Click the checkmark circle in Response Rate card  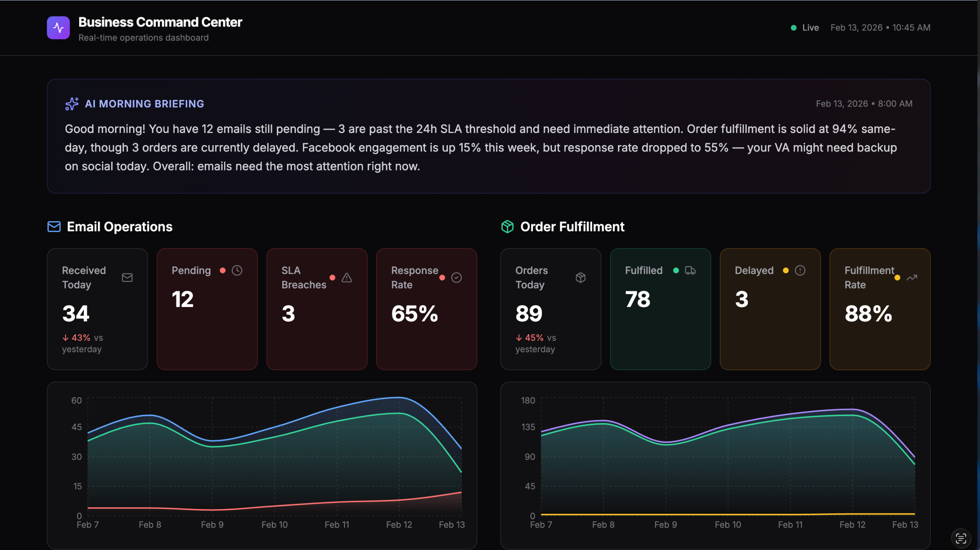[456, 278]
